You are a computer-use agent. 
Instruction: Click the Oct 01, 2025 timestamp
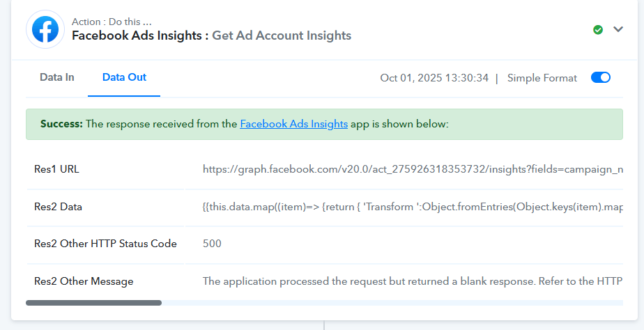pyautogui.click(x=434, y=78)
